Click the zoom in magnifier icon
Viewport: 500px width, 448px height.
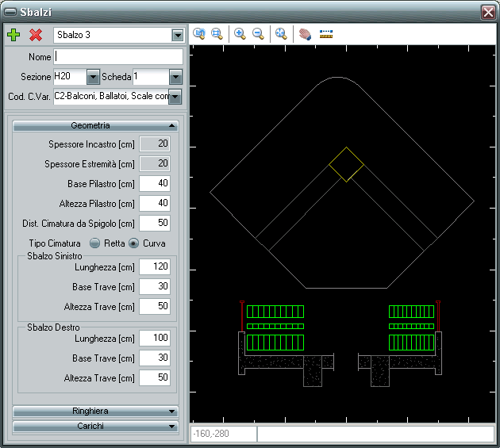pyautogui.click(x=240, y=34)
